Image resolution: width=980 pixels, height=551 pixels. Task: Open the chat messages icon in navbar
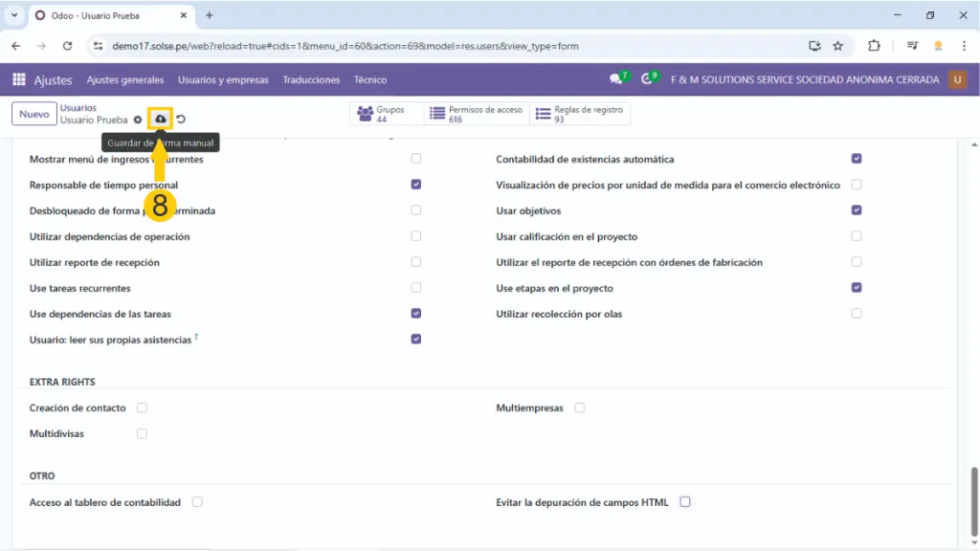(616, 80)
